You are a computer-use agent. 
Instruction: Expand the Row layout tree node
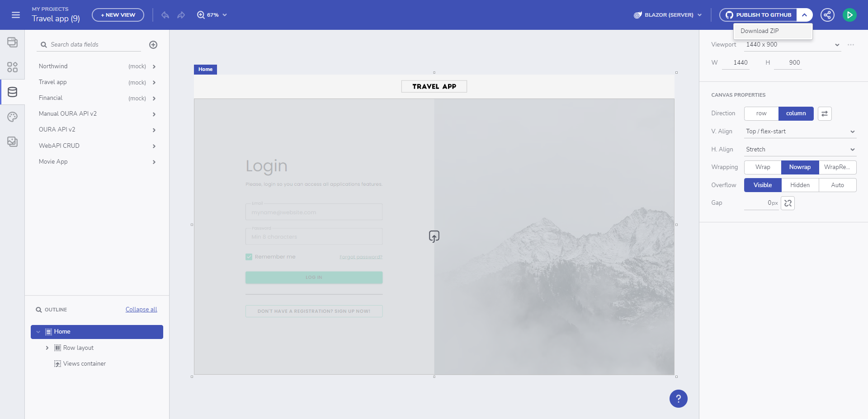47,348
